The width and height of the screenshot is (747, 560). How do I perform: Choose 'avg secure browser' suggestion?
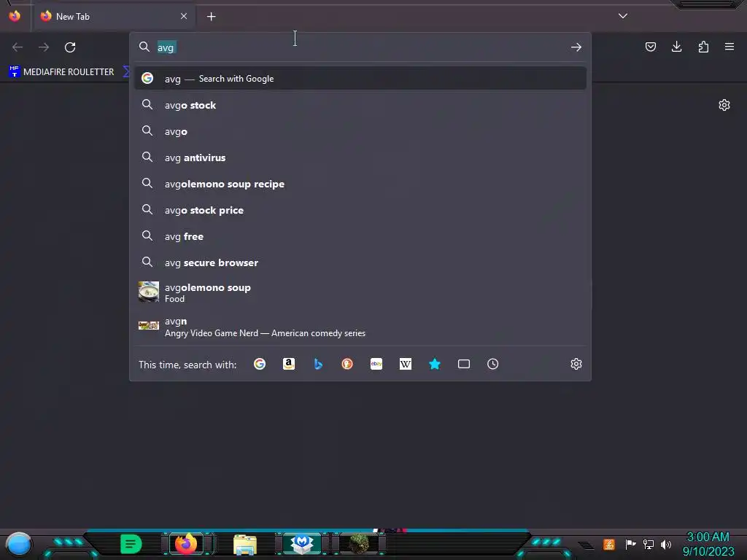point(360,262)
